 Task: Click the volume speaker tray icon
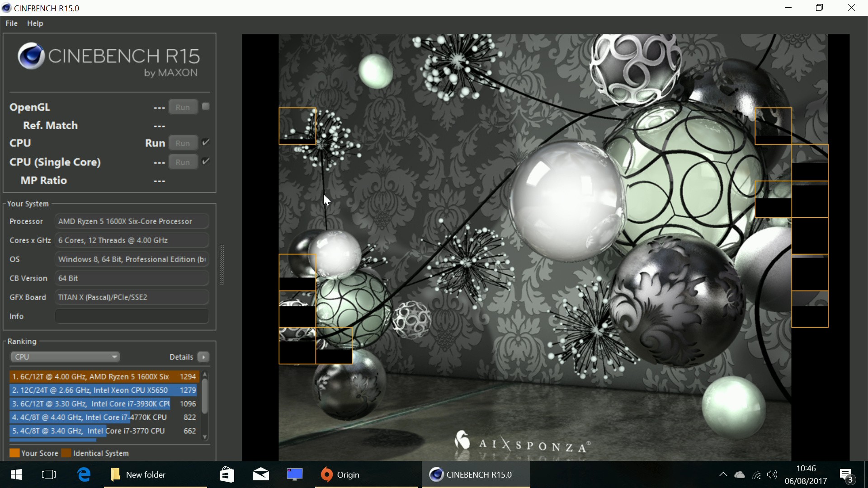click(x=772, y=474)
